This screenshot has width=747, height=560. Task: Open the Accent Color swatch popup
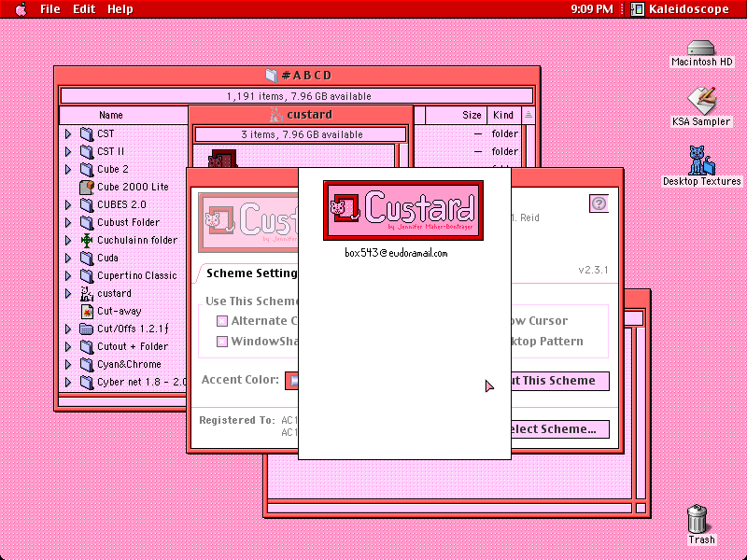pyautogui.click(x=291, y=381)
